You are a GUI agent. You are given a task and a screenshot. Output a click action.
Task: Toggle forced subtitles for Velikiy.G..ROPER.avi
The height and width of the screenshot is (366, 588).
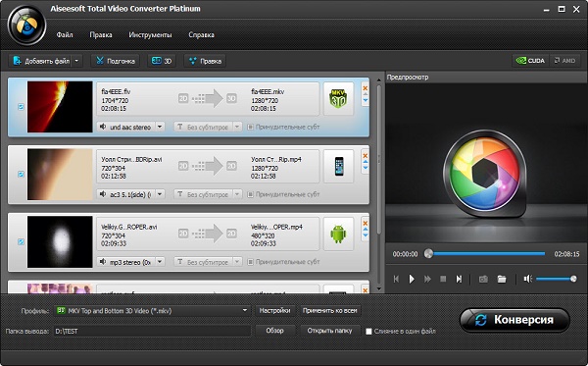point(251,262)
